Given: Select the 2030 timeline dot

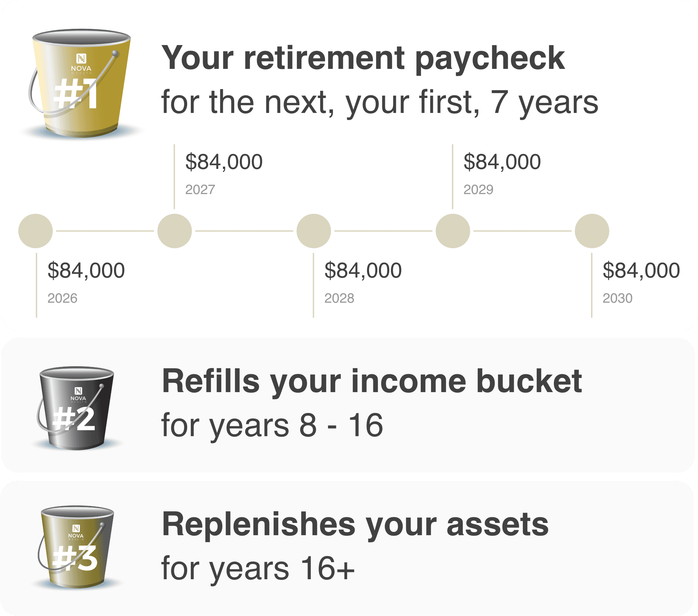Looking at the screenshot, I should 592,231.
